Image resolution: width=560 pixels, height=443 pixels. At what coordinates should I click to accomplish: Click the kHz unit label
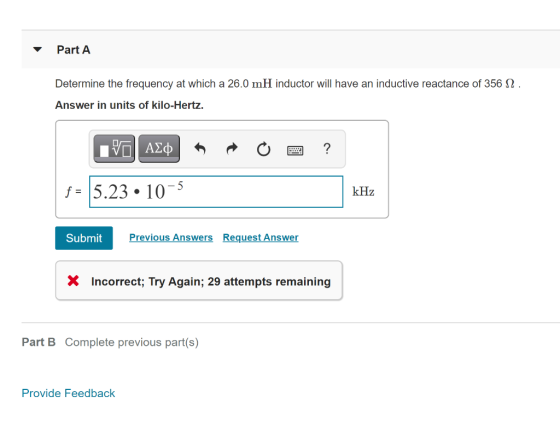pos(363,191)
